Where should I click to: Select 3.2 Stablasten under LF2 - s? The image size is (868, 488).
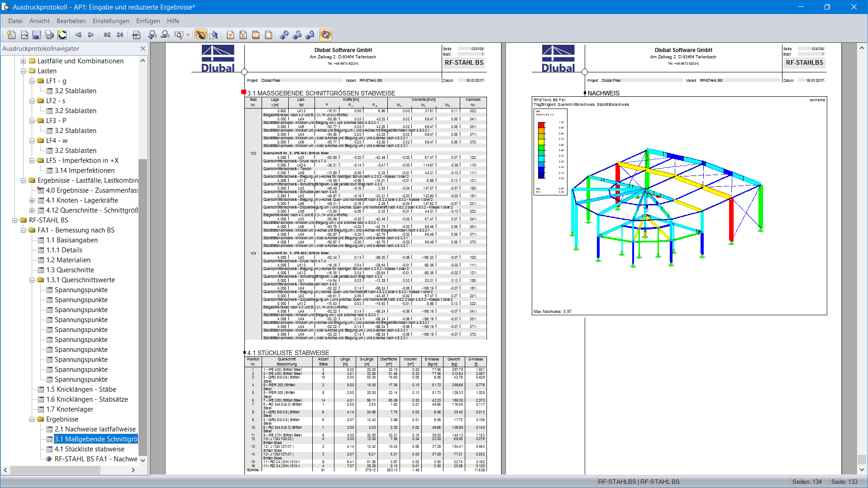click(76, 111)
